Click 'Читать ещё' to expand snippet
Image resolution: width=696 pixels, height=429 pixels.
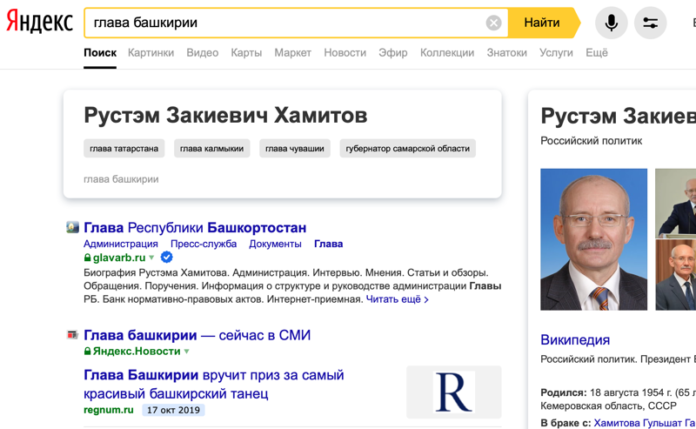(x=397, y=299)
